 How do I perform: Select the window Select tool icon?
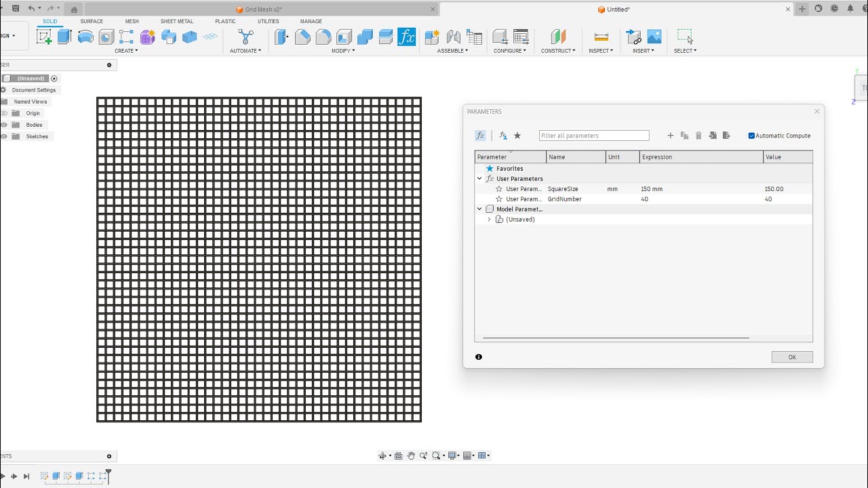[x=685, y=37]
